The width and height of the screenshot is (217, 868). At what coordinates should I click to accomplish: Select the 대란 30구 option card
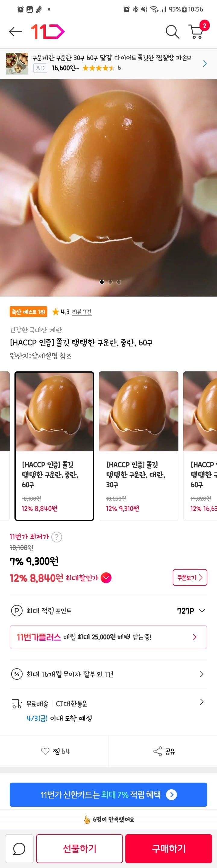click(x=139, y=446)
